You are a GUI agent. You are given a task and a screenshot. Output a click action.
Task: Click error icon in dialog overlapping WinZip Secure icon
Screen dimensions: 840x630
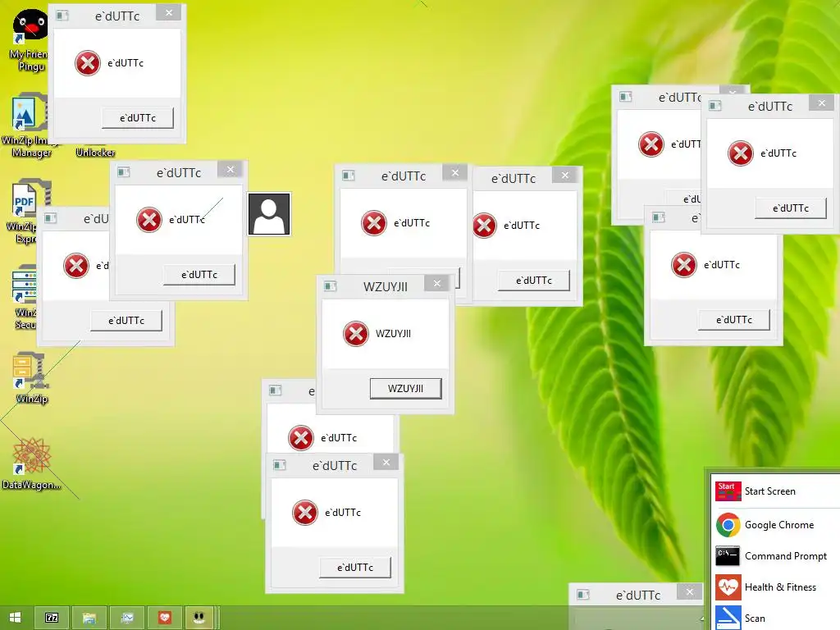pos(76,266)
